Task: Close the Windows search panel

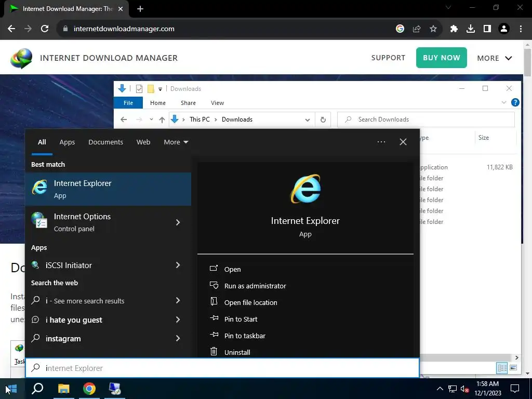Action: 403,142
